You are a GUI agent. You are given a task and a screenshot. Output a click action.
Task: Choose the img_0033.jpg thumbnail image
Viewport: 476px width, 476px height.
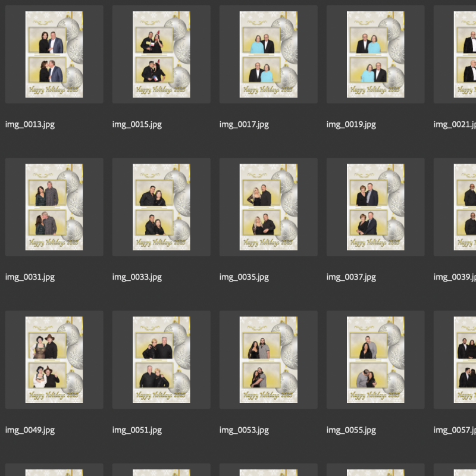click(161, 207)
